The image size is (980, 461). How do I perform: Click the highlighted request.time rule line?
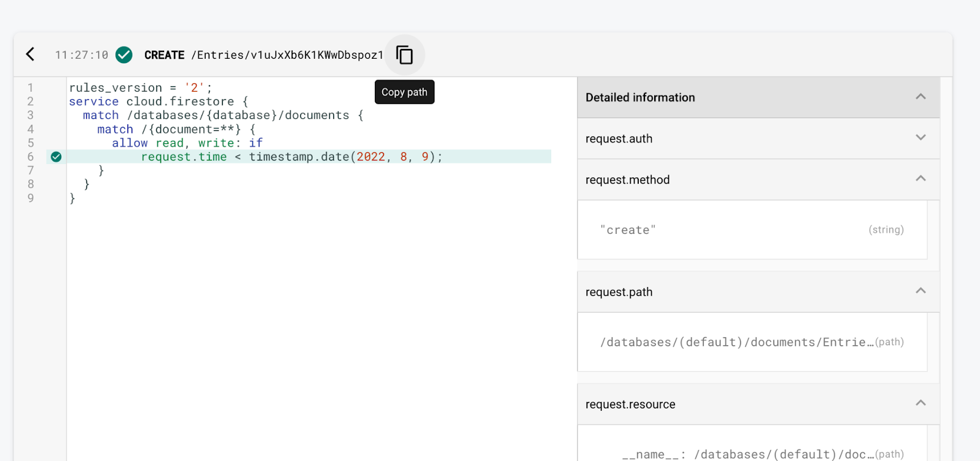pos(292,157)
